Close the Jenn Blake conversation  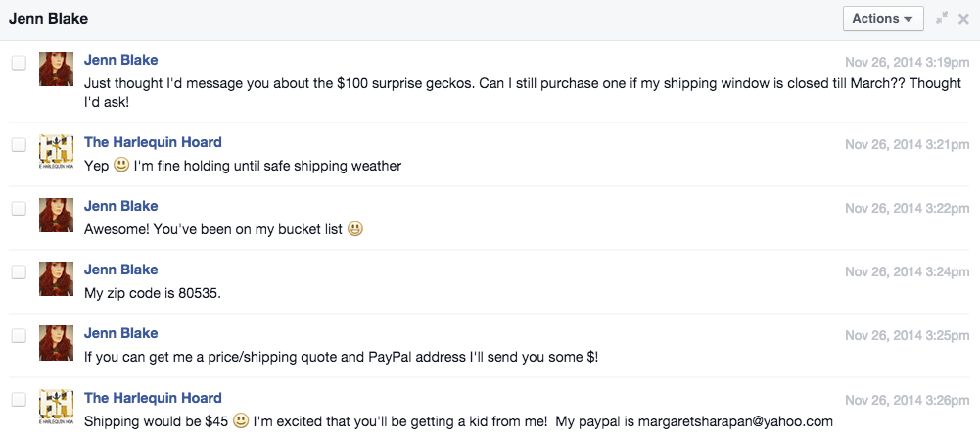coord(963,19)
